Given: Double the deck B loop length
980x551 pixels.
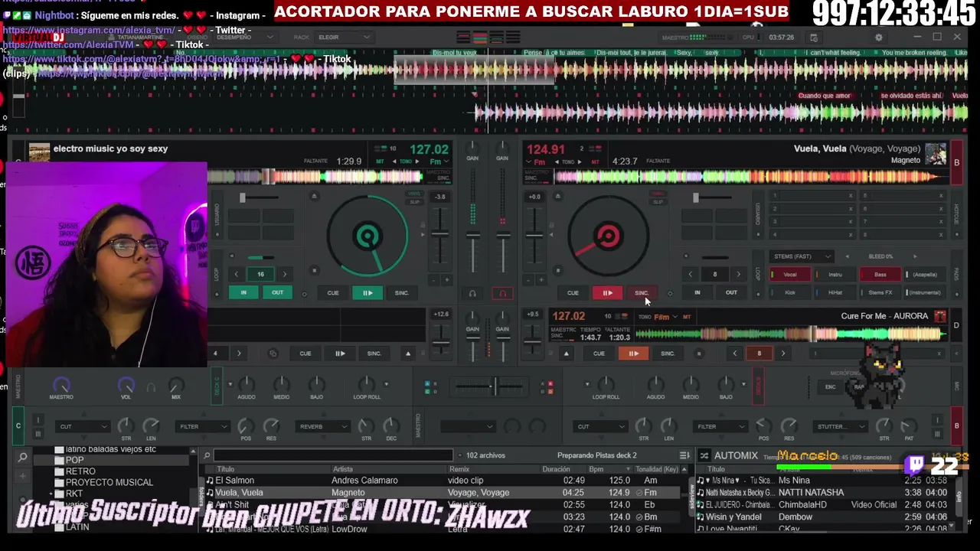Looking at the screenshot, I should pyautogui.click(x=738, y=275).
